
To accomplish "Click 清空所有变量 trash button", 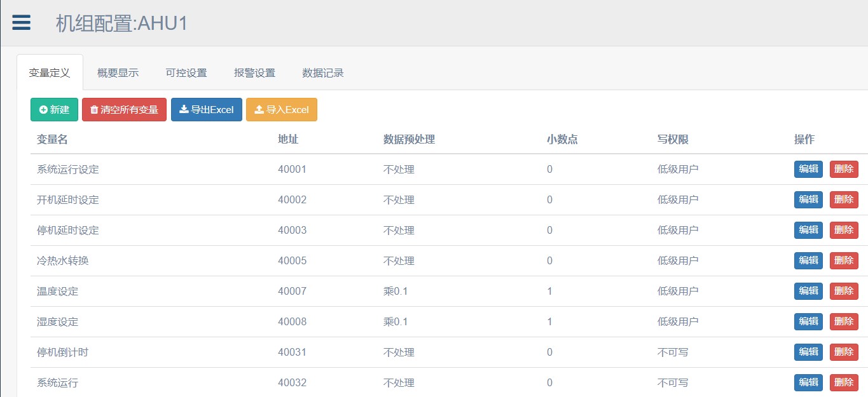I will pos(124,109).
